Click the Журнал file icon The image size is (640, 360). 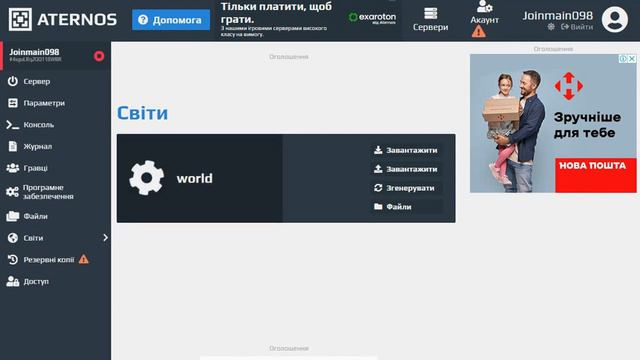click(13, 146)
